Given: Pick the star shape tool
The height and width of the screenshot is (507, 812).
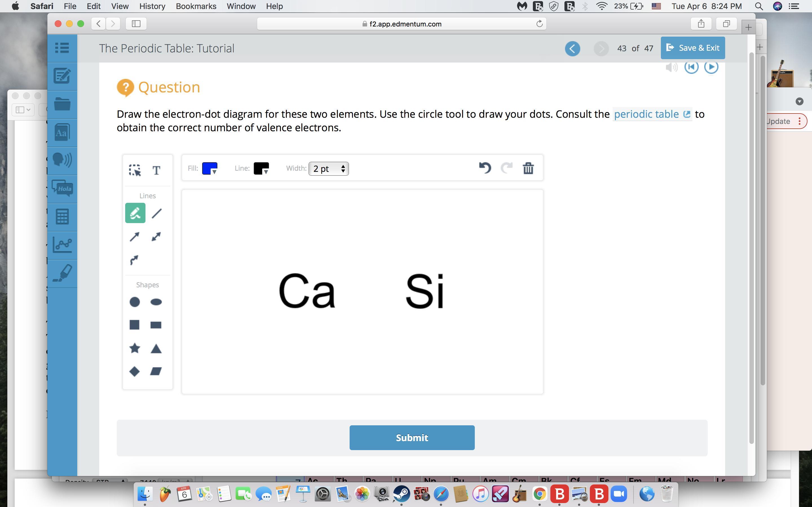Looking at the screenshot, I should [134, 348].
